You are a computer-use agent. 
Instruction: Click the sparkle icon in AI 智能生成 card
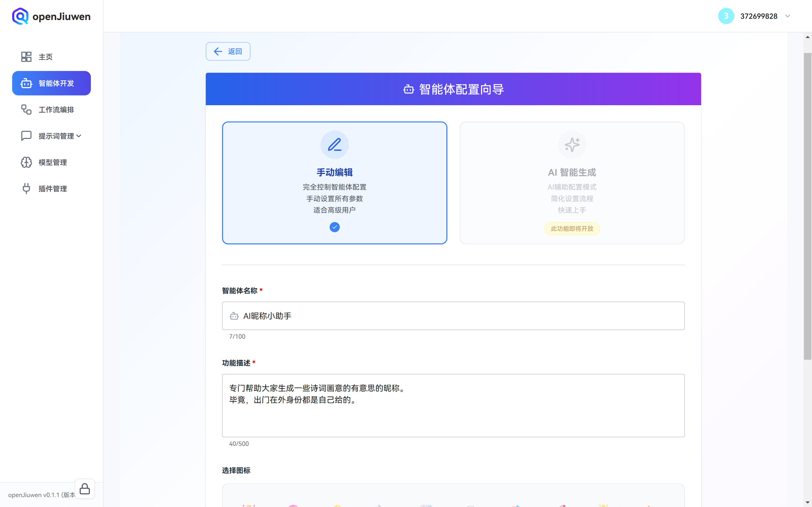click(x=572, y=145)
